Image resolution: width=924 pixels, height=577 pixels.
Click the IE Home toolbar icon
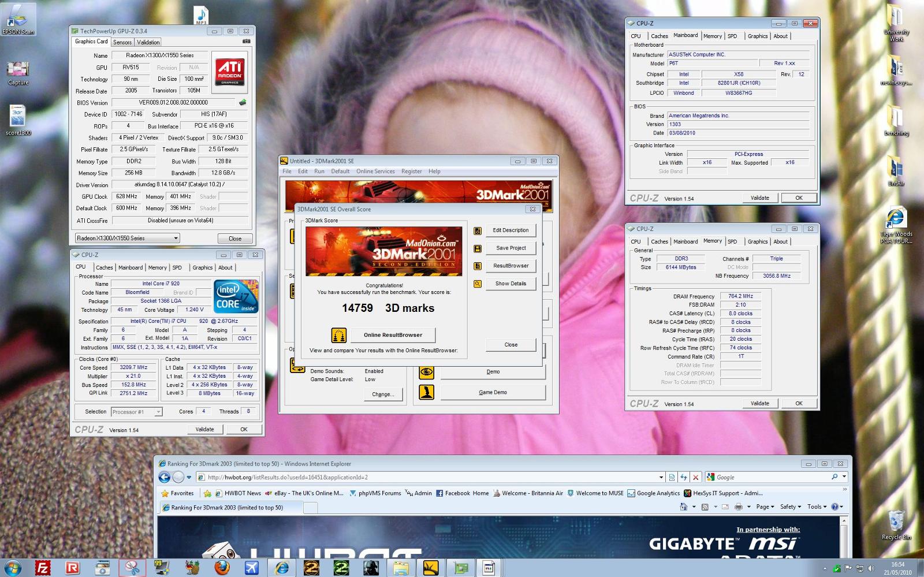pos(684,507)
